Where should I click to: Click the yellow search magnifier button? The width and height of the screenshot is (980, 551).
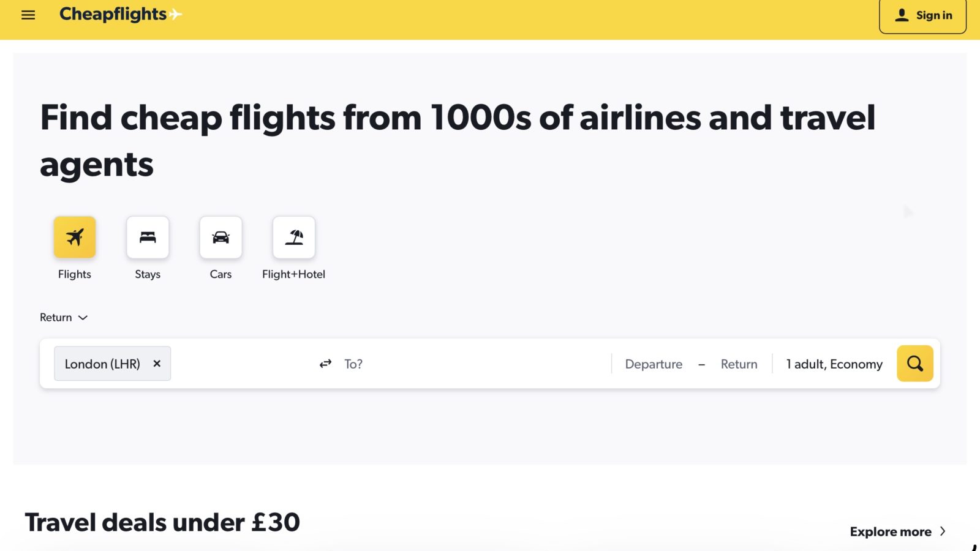pos(914,364)
